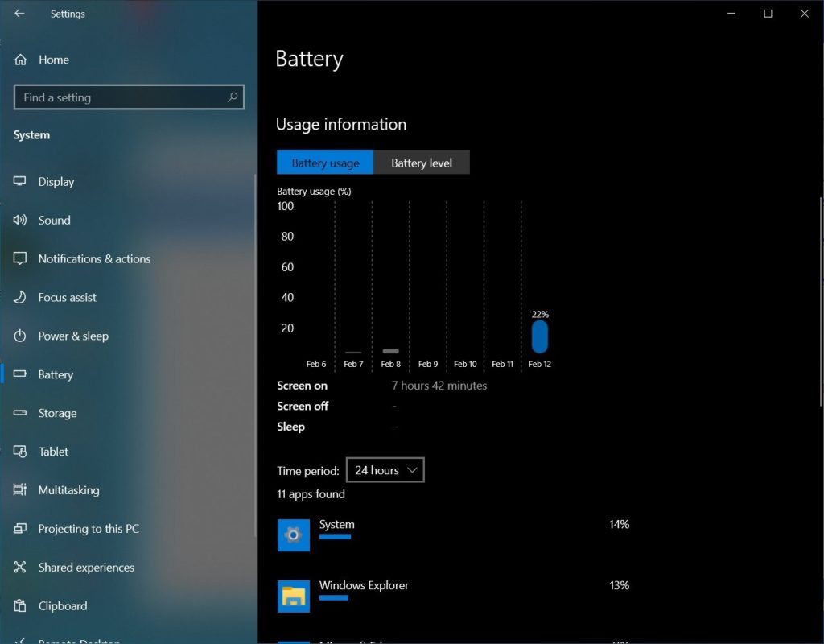Select the Shared experiences link
824x644 pixels.
point(86,568)
